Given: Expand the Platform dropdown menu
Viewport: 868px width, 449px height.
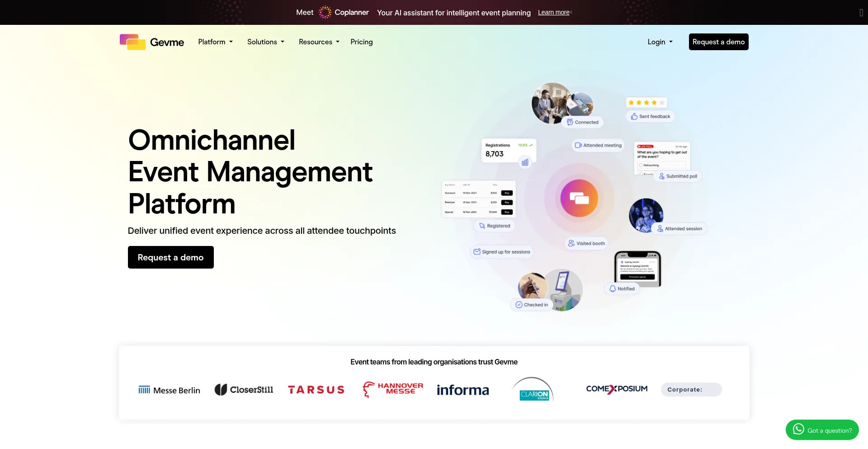Looking at the screenshot, I should tap(215, 42).
